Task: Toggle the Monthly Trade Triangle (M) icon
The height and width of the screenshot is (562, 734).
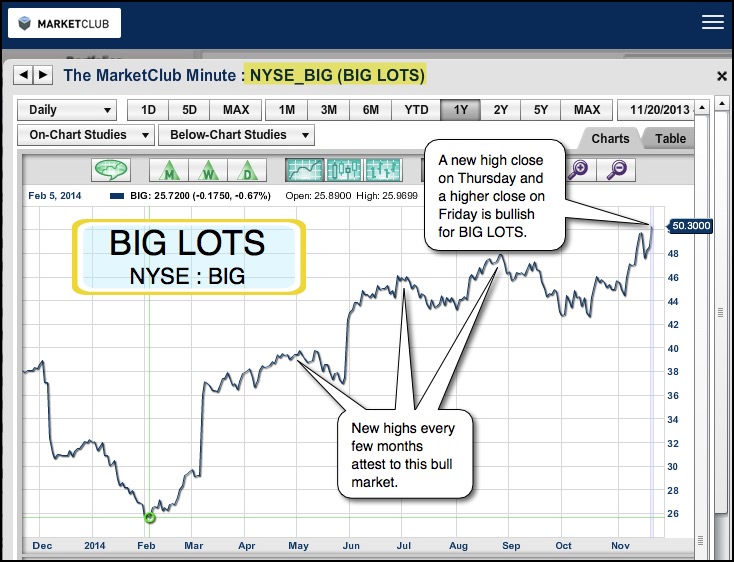Action: click(x=169, y=170)
